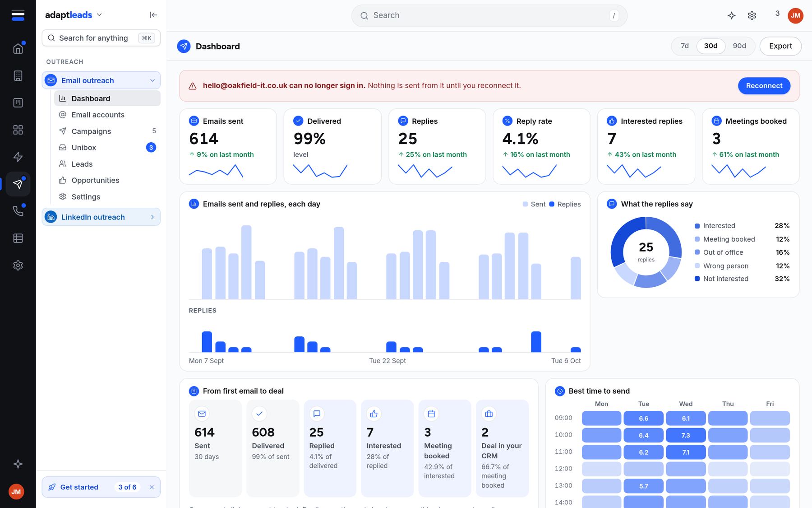This screenshot has height=508, width=812.
Task: Click the sparkle AI icon in top bar
Action: point(732,15)
